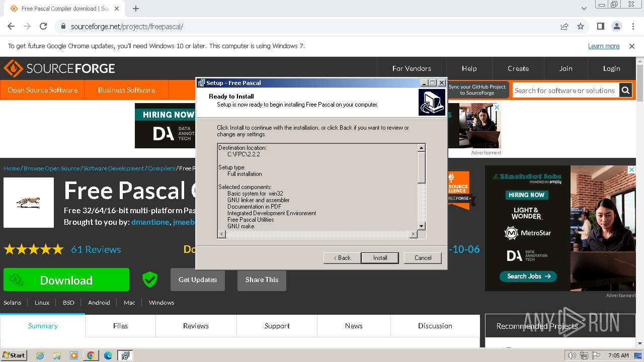Image resolution: width=644 pixels, height=362 pixels.
Task: Open Chrome three-dot menu
Action: (x=632, y=26)
